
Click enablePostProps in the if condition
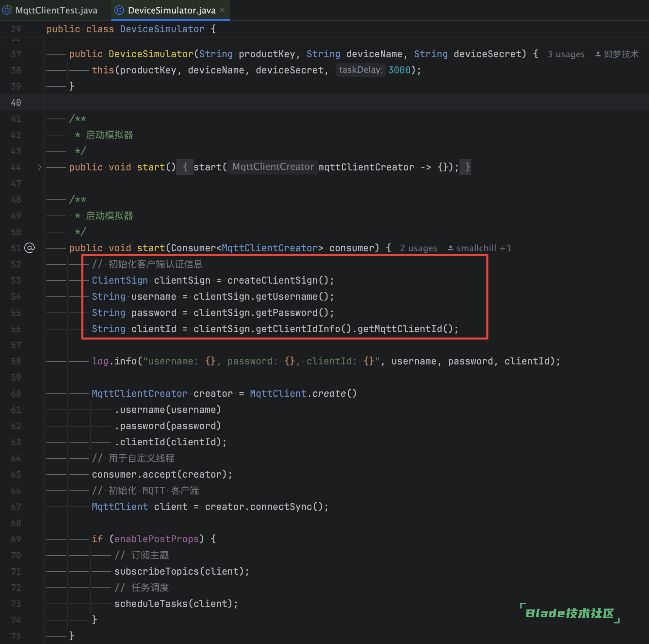(157, 539)
